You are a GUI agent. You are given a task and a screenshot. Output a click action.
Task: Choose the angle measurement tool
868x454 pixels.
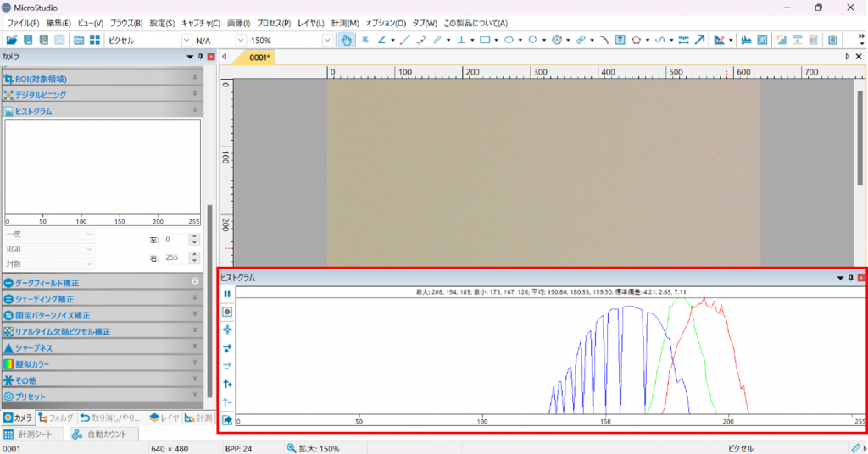(x=381, y=40)
